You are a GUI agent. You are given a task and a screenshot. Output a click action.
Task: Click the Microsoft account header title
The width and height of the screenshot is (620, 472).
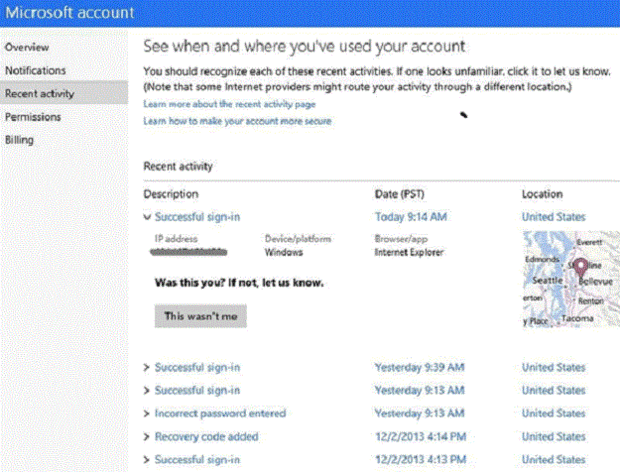tap(70, 13)
